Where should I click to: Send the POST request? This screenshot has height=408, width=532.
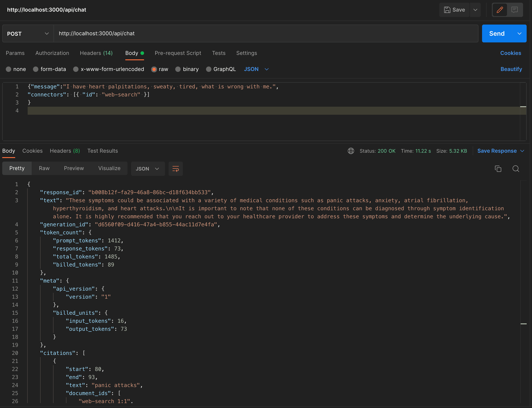click(x=497, y=33)
